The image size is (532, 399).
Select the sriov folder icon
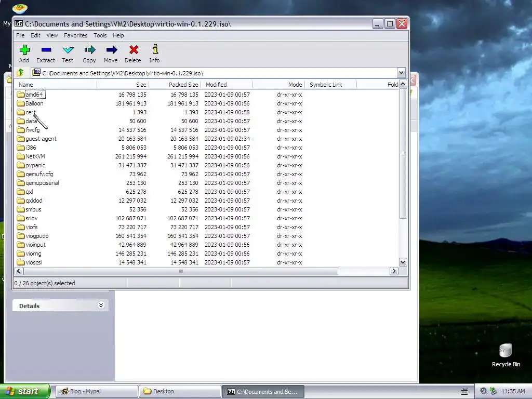(x=21, y=218)
